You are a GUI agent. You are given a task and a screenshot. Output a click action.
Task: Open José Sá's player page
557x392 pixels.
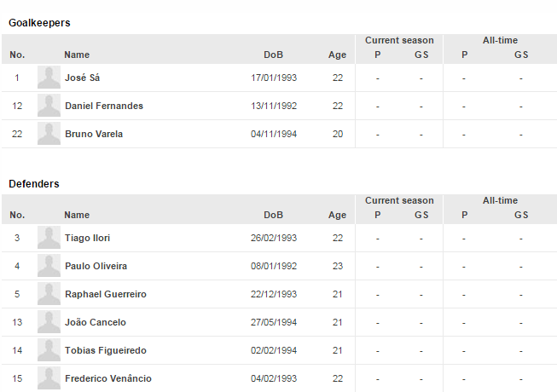tap(82, 78)
